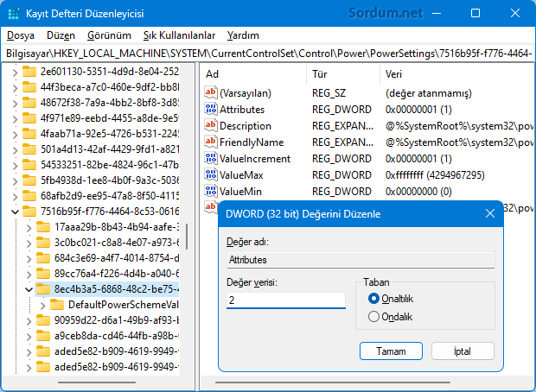
Task: Open the Dosya menu
Action: pos(21,35)
